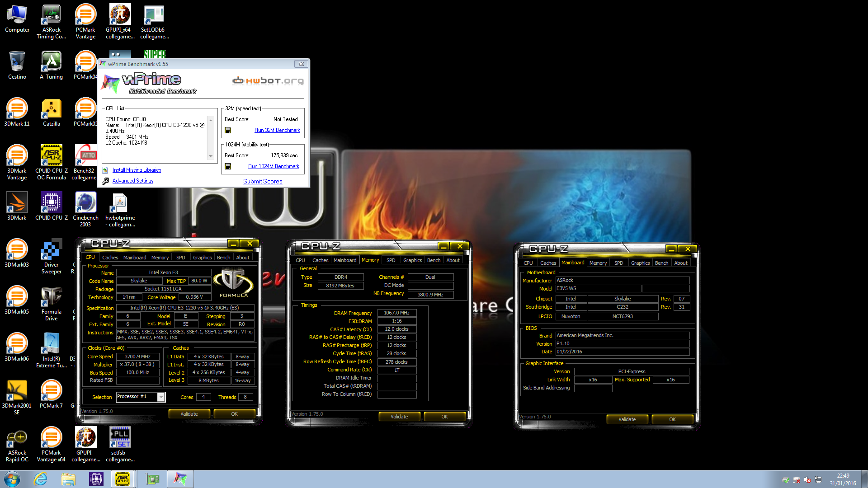Launch Cinebench 2003 shortcut

(x=85, y=210)
